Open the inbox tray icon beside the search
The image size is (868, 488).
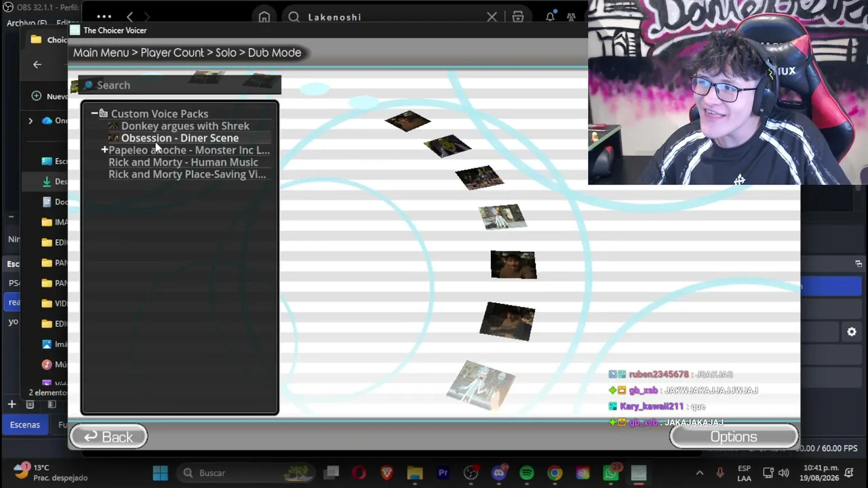click(518, 17)
